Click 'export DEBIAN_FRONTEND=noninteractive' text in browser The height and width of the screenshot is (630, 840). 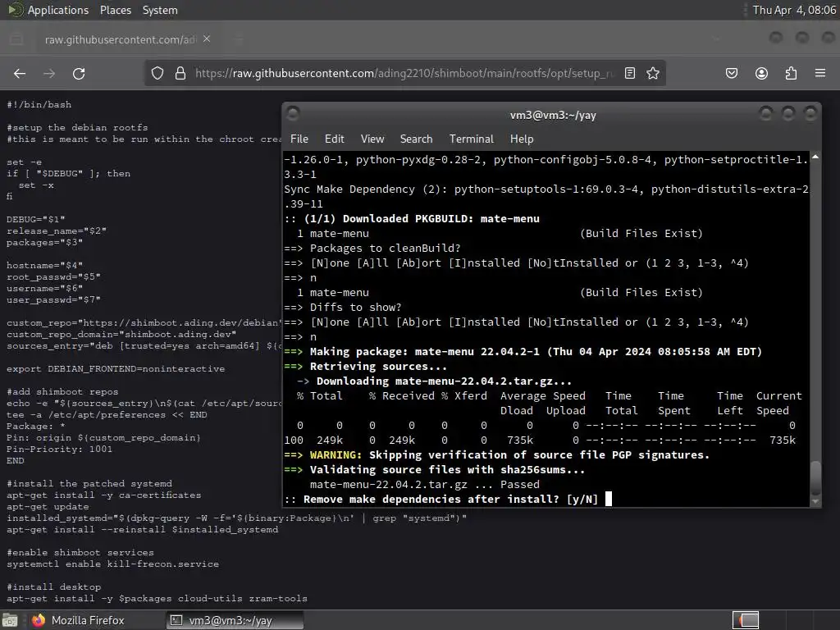coord(116,368)
